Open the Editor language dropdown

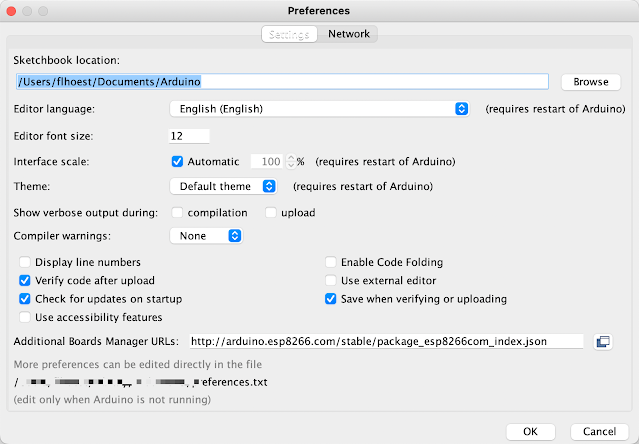pyautogui.click(x=319, y=109)
